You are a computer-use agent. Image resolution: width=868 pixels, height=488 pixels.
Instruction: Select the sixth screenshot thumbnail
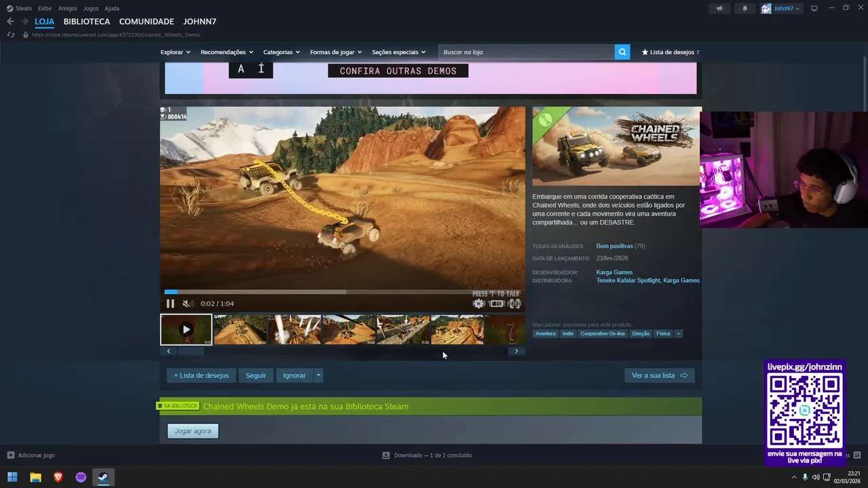(458, 329)
